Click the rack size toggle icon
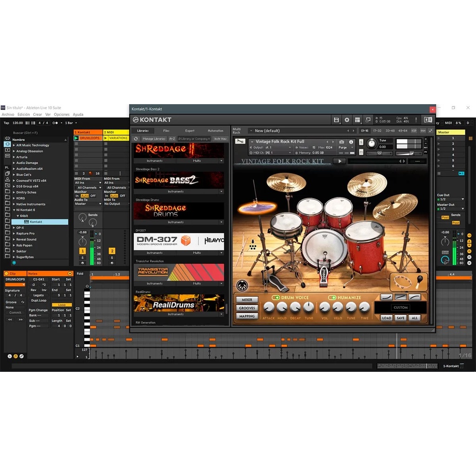Screen dimensions: 476x476 [x=430, y=131]
